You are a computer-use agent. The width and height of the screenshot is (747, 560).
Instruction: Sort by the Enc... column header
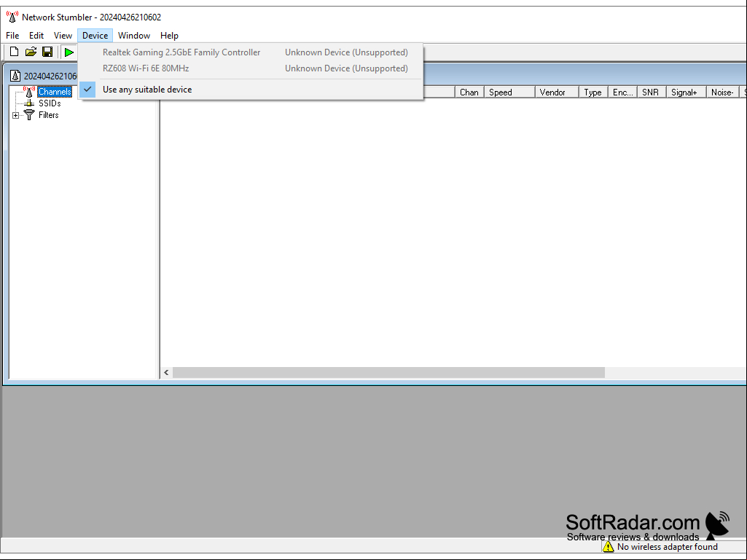pyautogui.click(x=622, y=92)
